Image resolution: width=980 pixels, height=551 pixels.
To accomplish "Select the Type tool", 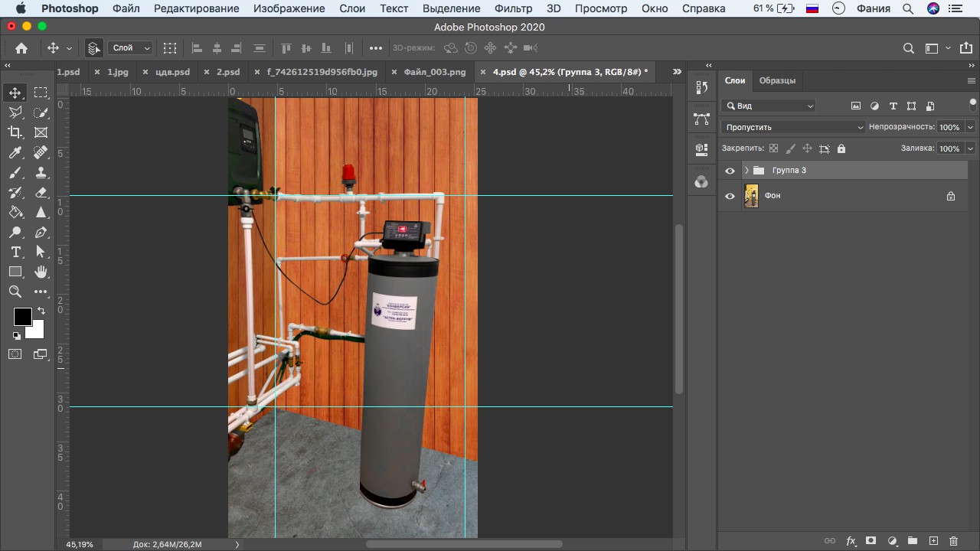I will click(x=15, y=252).
